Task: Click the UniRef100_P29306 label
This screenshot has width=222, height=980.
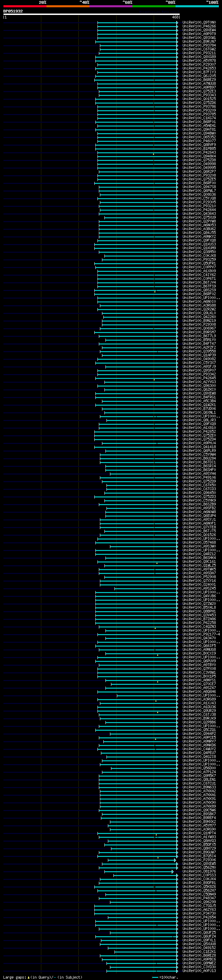Action: tap(199, 860)
